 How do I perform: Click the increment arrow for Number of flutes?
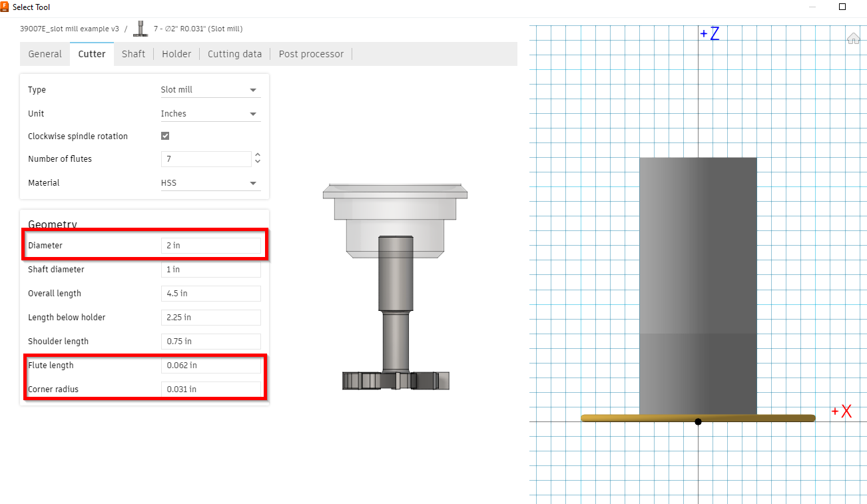coord(257,155)
